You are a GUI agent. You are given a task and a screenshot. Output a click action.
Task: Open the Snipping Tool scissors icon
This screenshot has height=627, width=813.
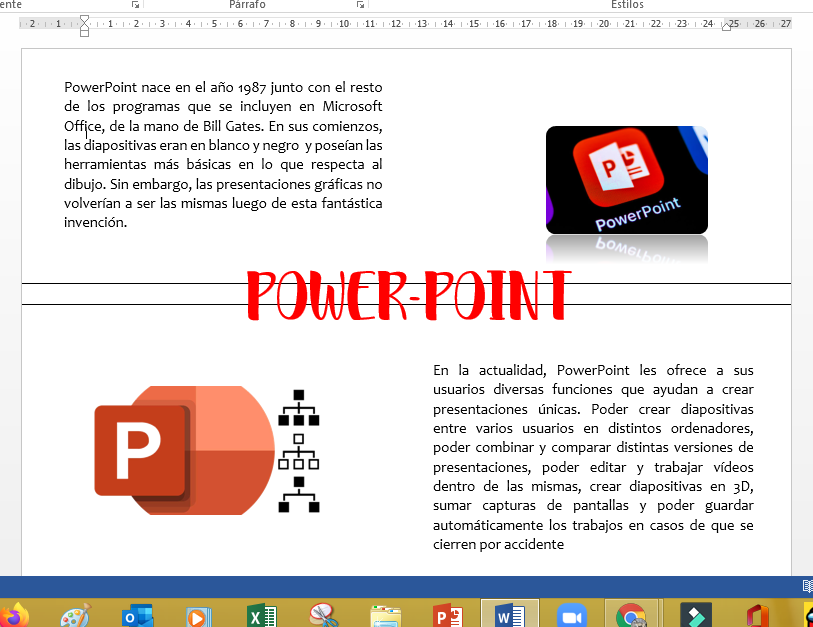pos(324,616)
